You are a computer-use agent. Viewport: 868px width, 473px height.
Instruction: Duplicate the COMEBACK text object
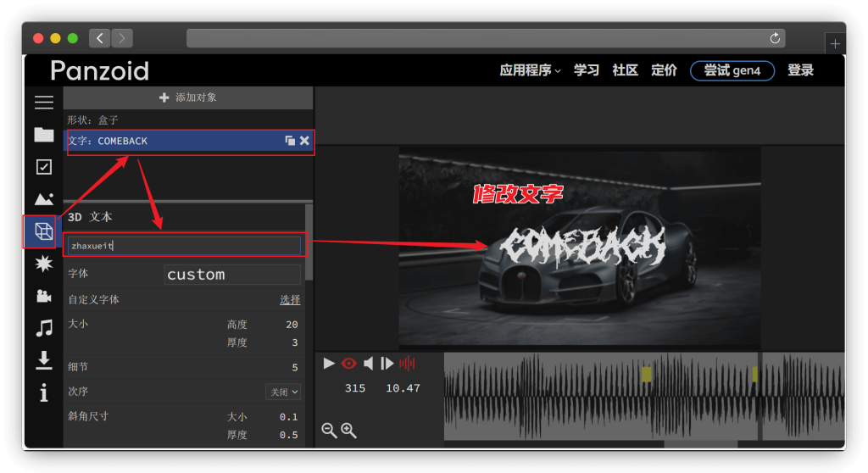click(290, 141)
